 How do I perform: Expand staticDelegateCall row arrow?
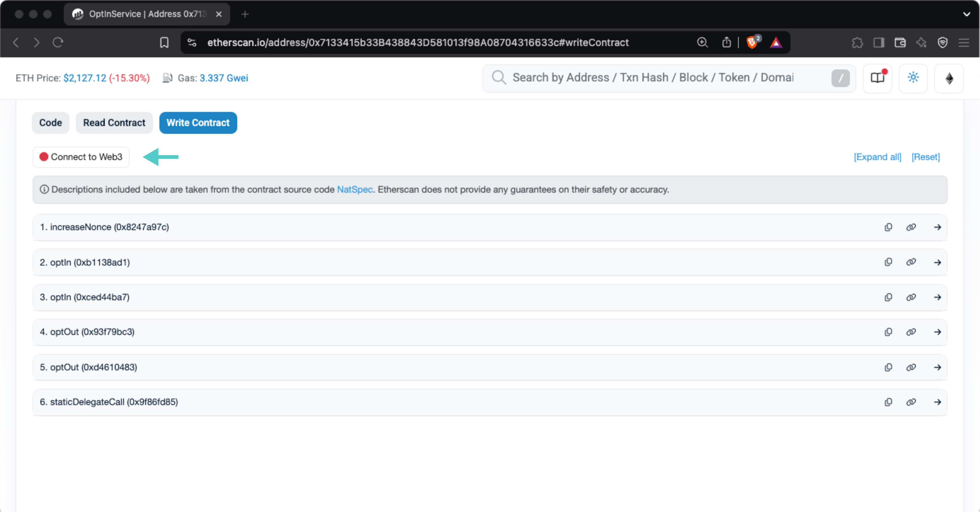[x=938, y=402]
